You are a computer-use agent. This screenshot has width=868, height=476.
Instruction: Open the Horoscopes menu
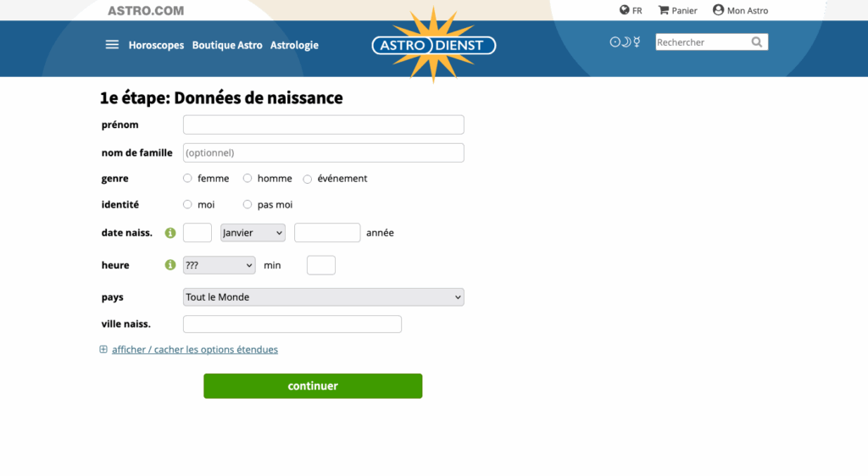[156, 46]
